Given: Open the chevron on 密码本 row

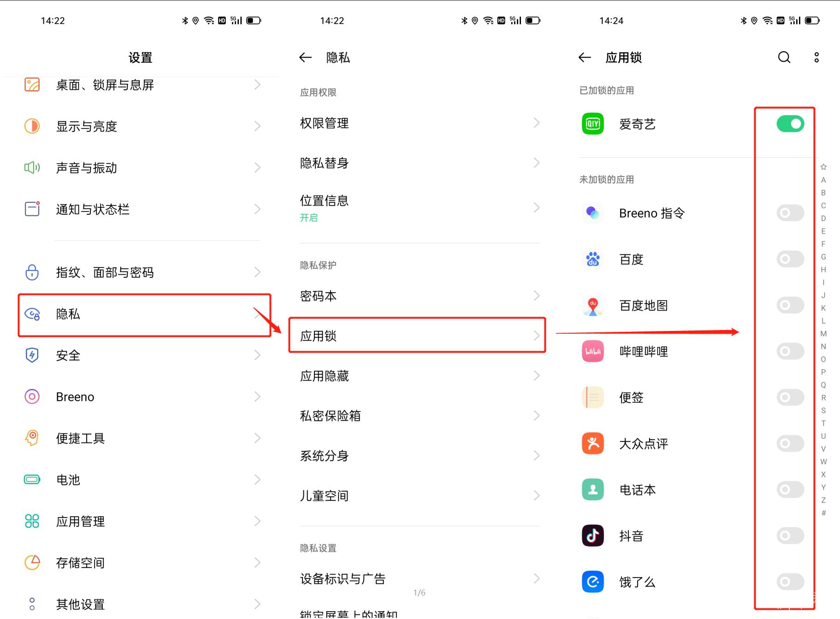Looking at the screenshot, I should (x=537, y=295).
